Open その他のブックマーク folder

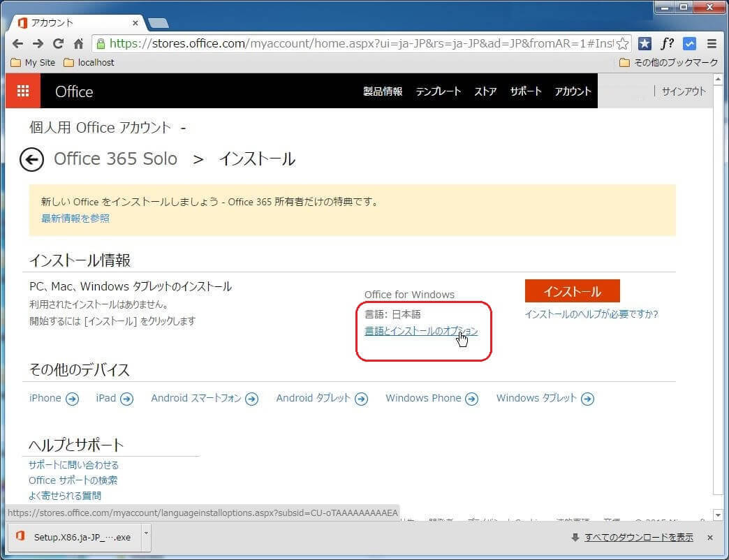668,62
